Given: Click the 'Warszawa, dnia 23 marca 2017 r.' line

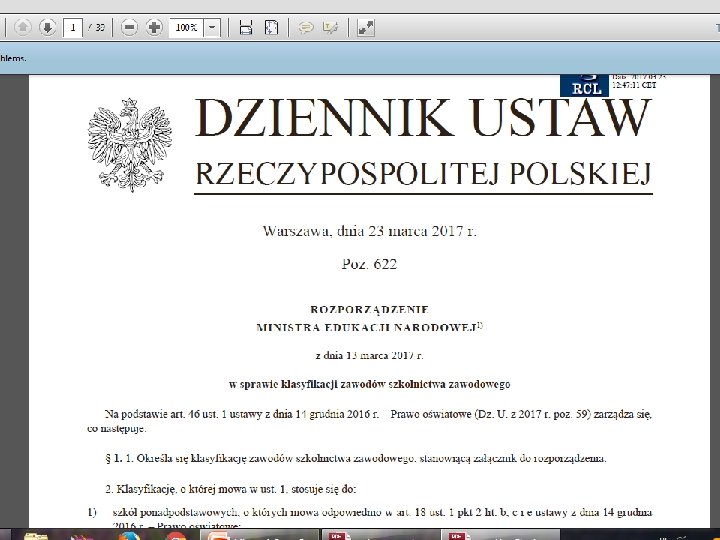Looking at the screenshot, I should coord(370,231).
